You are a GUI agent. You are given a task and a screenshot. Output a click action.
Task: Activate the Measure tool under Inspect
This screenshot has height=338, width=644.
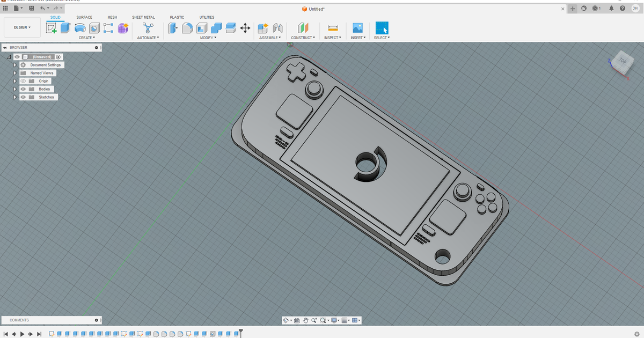tap(333, 27)
